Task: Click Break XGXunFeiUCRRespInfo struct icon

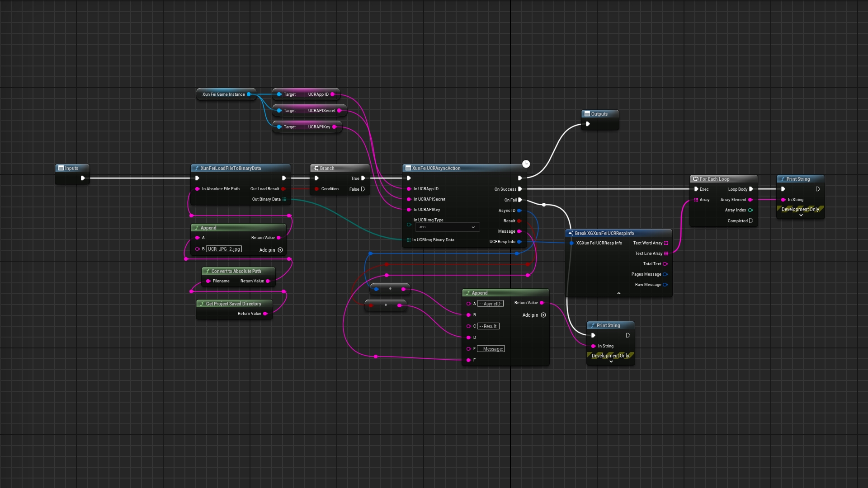Action: [x=571, y=233]
